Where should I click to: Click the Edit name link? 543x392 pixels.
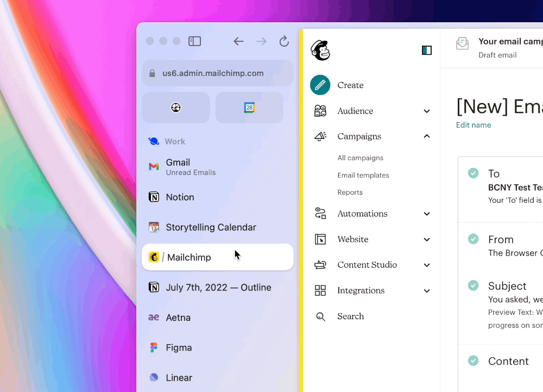(x=473, y=125)
